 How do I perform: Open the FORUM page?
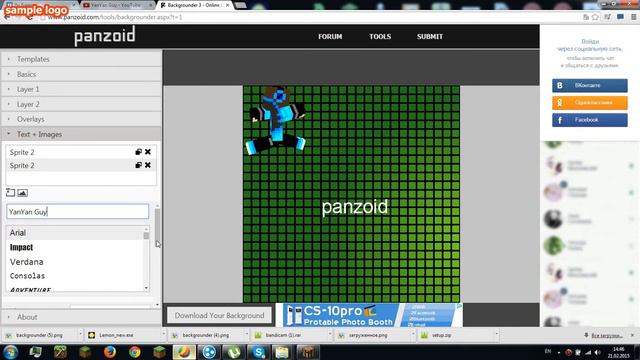330,37
